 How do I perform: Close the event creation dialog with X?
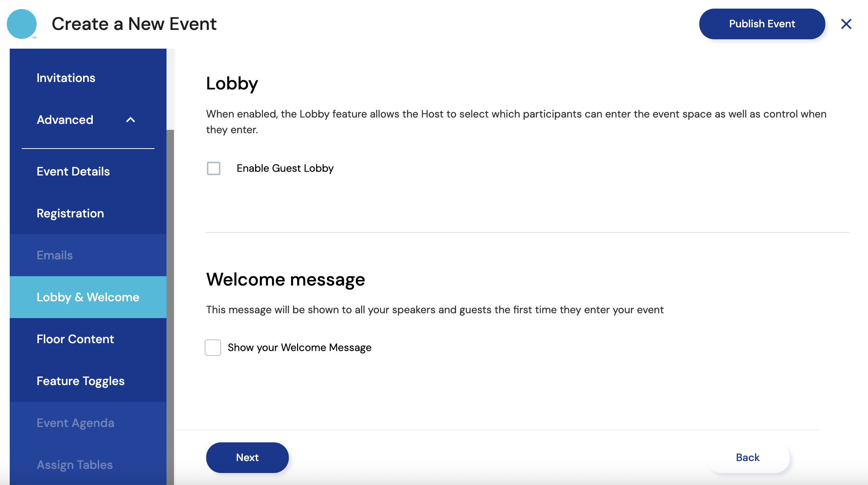tap(846, 24)
